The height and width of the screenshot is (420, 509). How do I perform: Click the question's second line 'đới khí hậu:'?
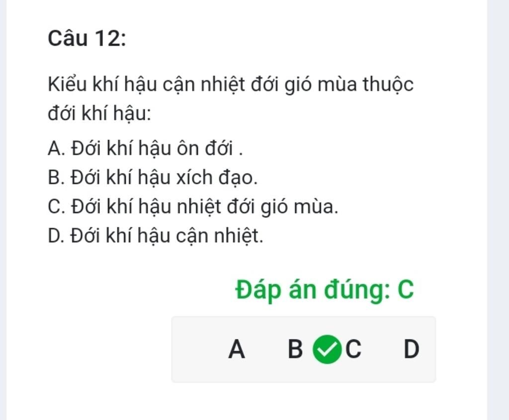coord(99,114)
